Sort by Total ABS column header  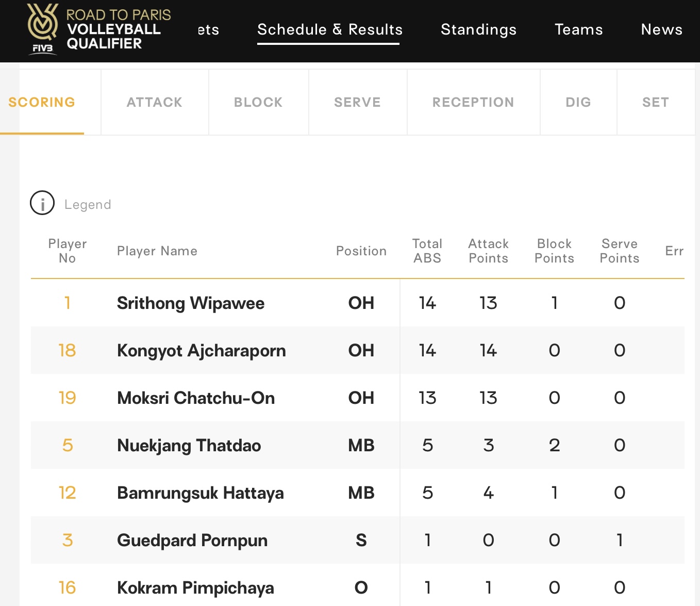[x=427, y=251]
